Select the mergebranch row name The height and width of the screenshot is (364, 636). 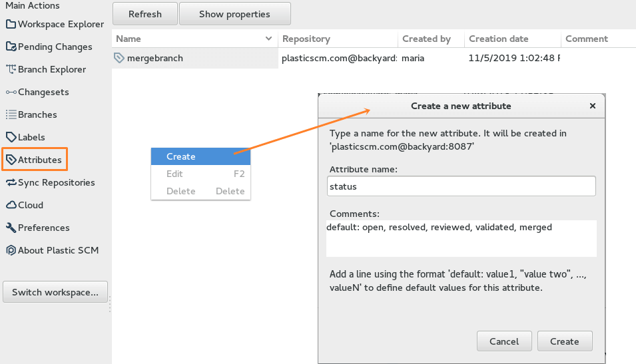click(x=155, y=58)
